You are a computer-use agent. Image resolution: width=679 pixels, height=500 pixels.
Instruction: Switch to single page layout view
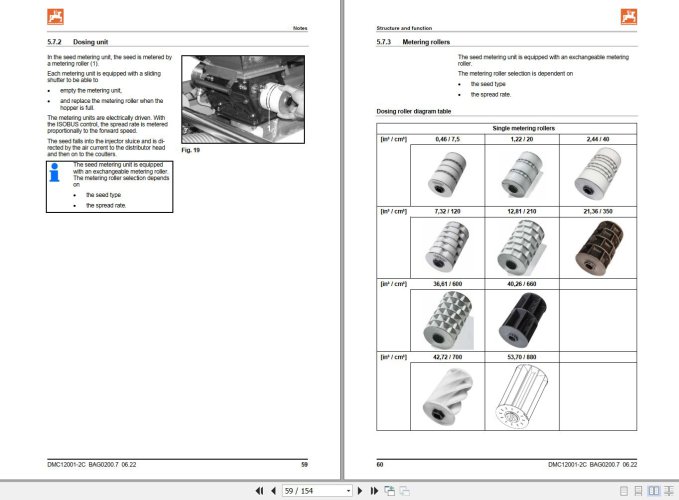[624, 491]
